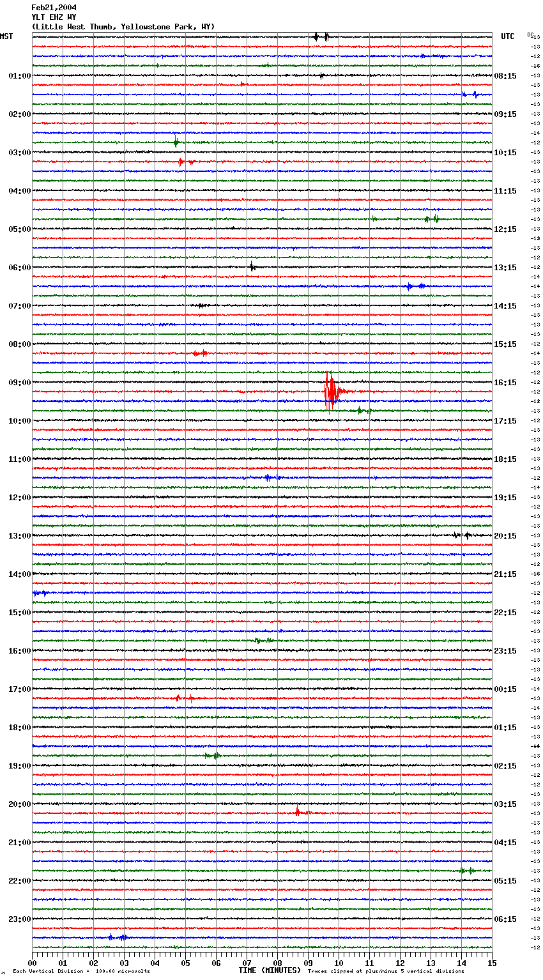Viewport: 543px width, 980px height.
Task: Click the 'Each Vertical Division = 100.00 microvolts' note
Action: click(82, 971)
